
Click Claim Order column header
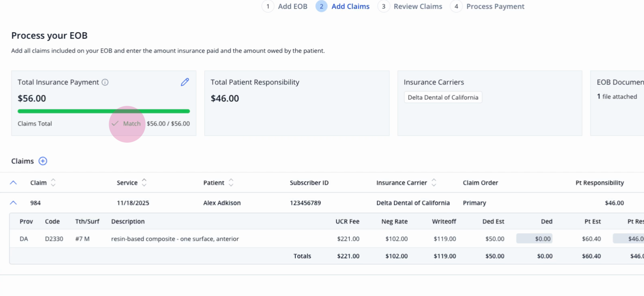coord(480,183)
